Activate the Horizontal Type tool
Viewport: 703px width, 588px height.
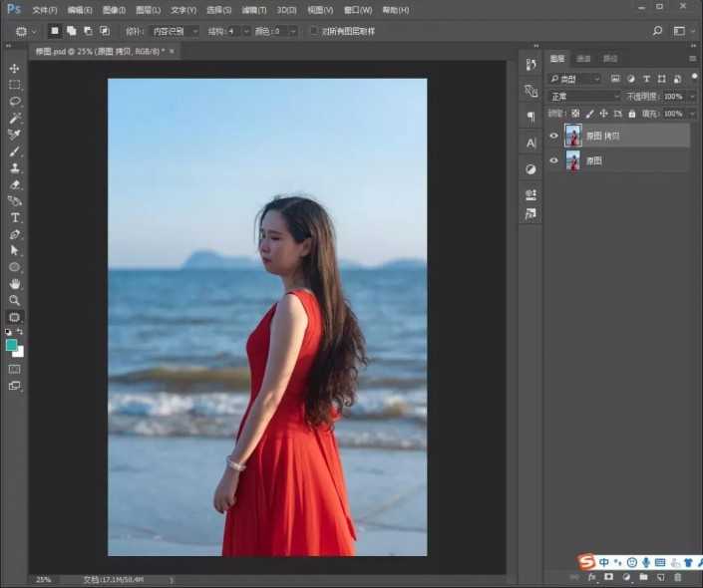[x=15, y=217]
